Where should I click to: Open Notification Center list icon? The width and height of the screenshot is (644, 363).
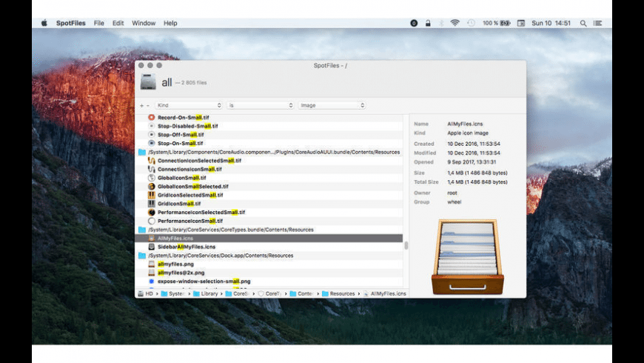[597, 23]
